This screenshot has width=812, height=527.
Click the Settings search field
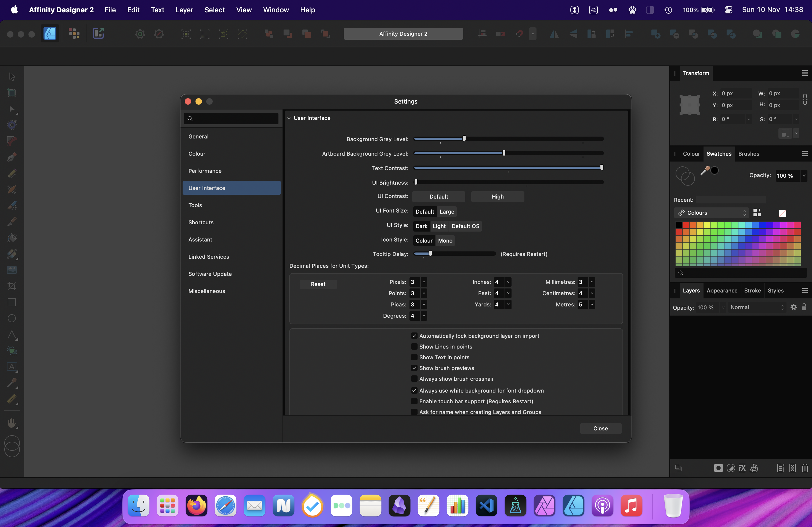pos(231,118)
